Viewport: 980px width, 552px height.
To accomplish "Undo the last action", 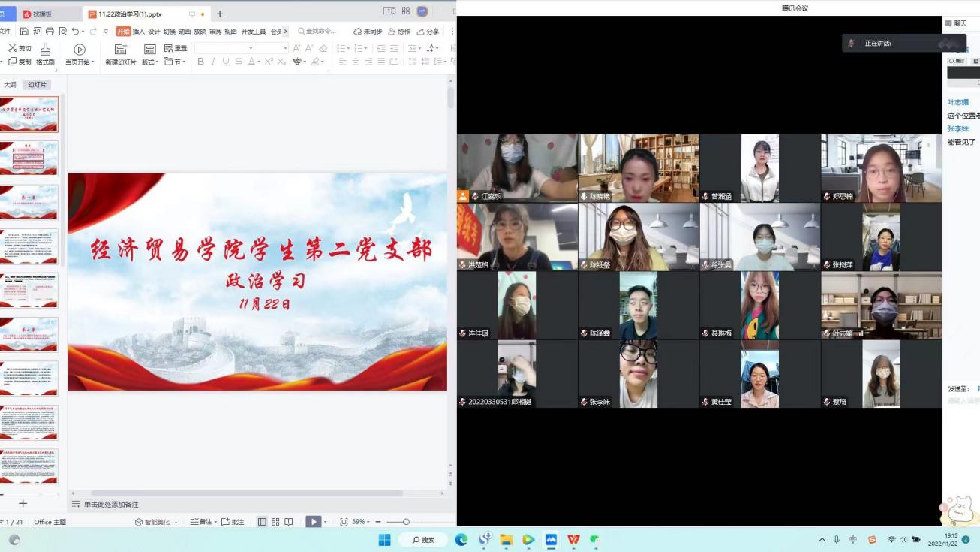I will [x=75, y=32].
